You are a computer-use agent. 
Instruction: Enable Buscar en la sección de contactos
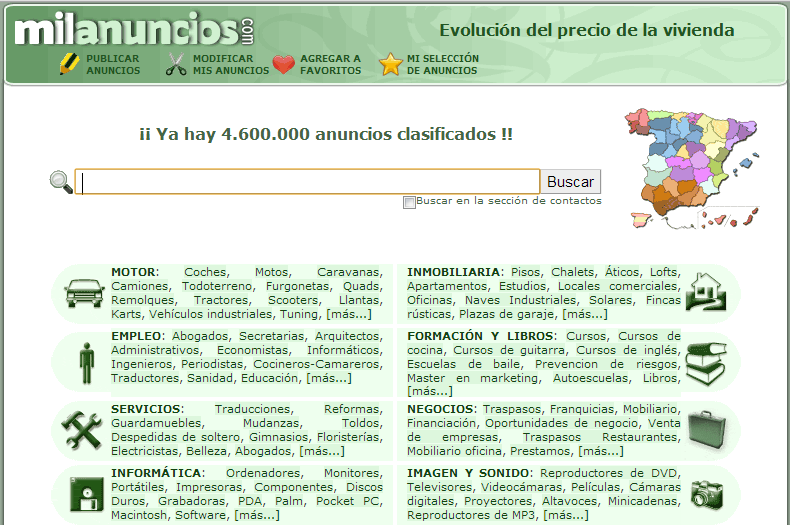[409, 203]
